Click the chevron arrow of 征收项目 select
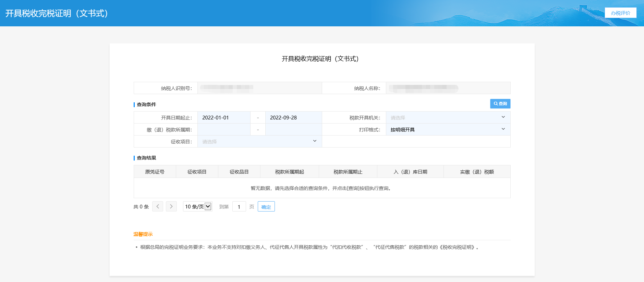 315,141
